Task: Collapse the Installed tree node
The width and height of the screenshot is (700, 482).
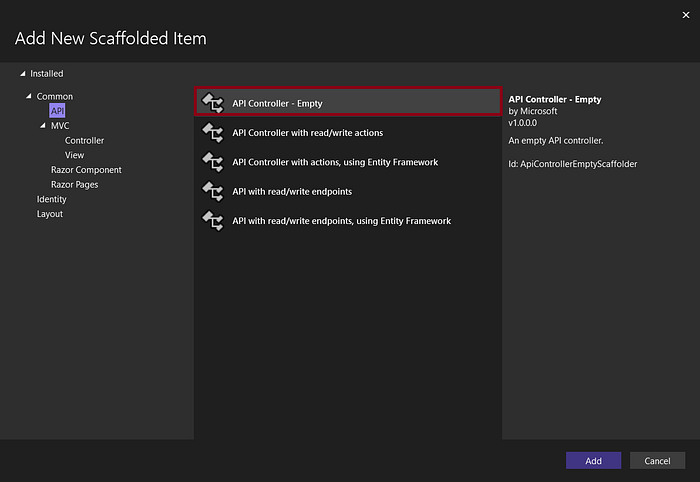Action: pos(22,73)
